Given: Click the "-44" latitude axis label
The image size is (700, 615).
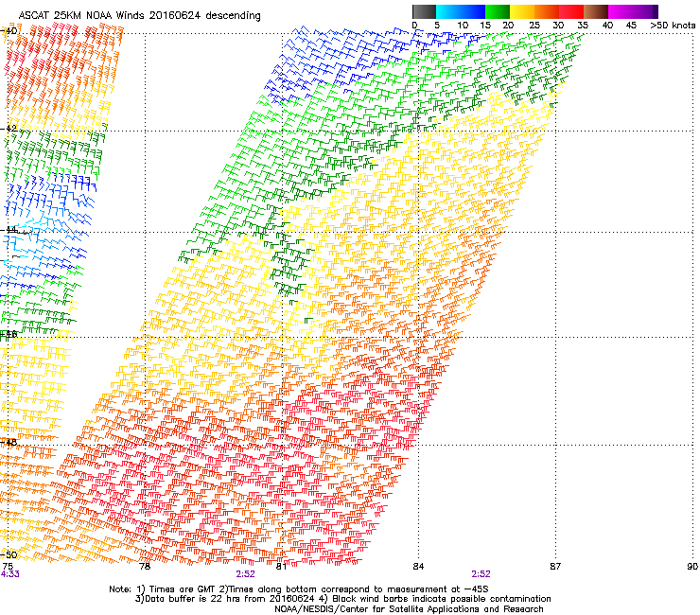Looking at the screenshot, I should pos(9,230).
